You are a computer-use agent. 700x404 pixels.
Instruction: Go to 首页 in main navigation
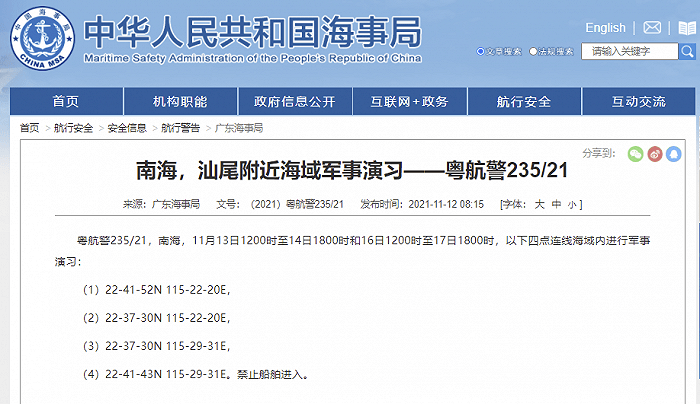coord(66,102)
